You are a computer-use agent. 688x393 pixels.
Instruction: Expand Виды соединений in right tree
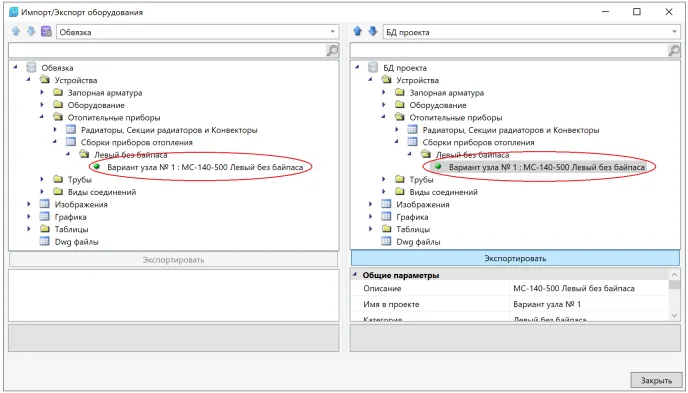pos(384,192)
